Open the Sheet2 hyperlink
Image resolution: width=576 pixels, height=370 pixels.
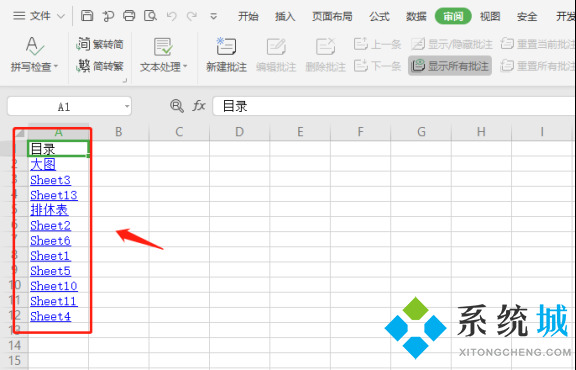pyautogui.click(x=50, y=226)
